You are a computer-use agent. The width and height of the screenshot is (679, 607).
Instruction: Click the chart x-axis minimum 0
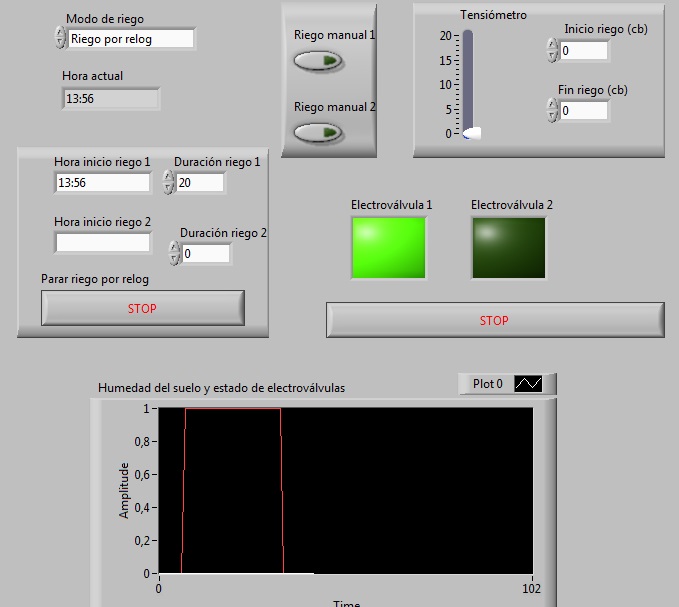(x=158, y=589)
